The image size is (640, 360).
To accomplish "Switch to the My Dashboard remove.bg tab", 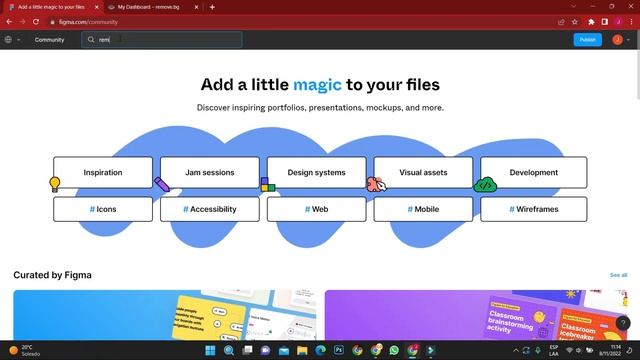I will 149,7.
